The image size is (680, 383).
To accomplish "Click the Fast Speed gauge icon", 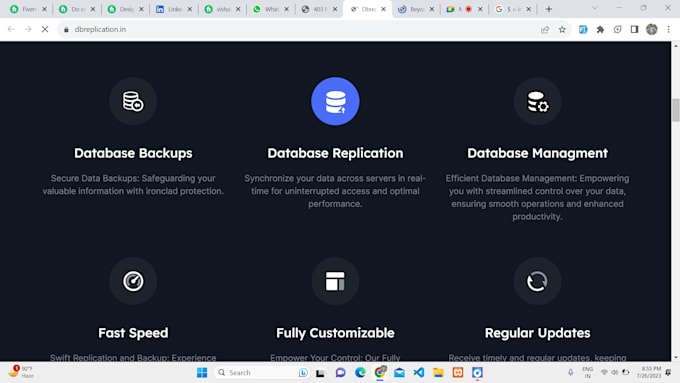I will click(x=133, y=281).
